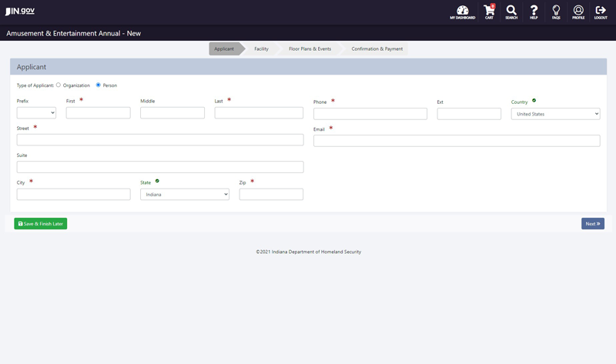Viewport: 616px width, 364px height.
Task: Jump to Confirmation & Payment step
Action: coord(377,49)
